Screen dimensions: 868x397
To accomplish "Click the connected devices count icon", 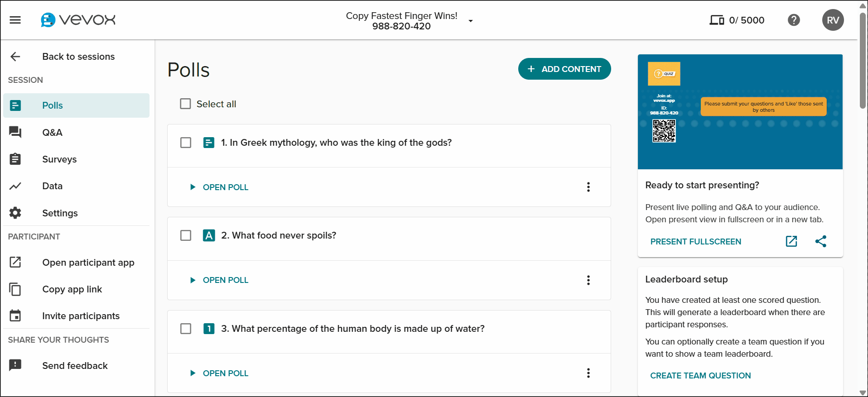I will click(x=717, y=20).
